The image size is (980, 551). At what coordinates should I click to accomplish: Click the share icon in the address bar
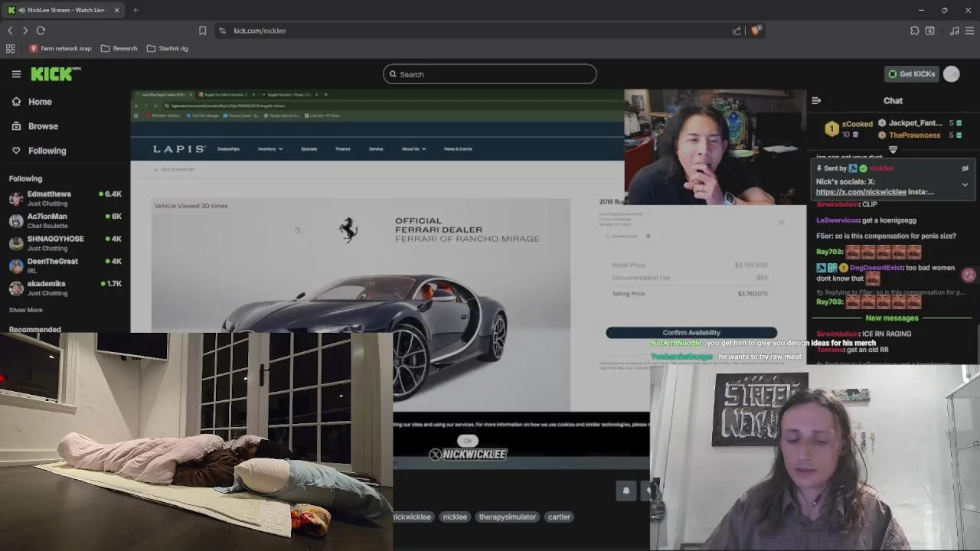pos(737,31)
